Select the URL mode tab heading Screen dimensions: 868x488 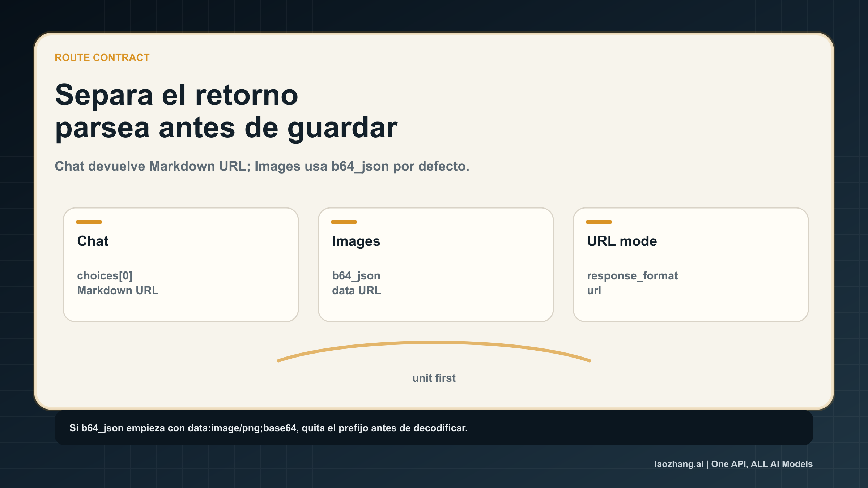click(621, 241)
